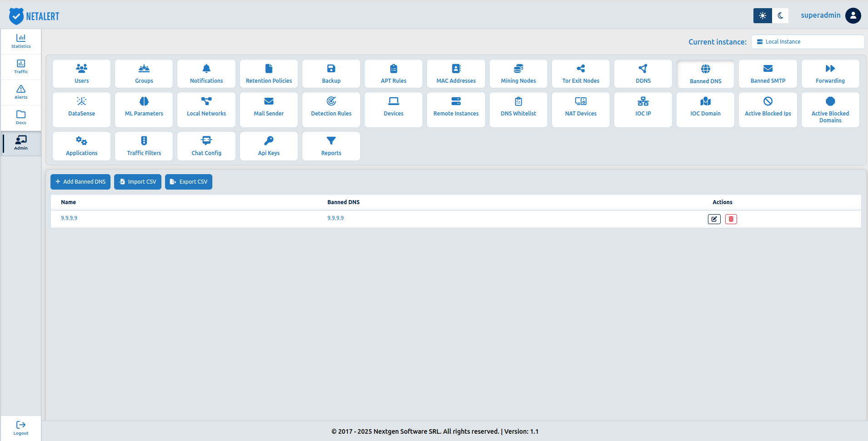The height and width of the screenshot is (441, 868).
Task: Select the Banned DNS tile
Action: (x=705, y=74)
